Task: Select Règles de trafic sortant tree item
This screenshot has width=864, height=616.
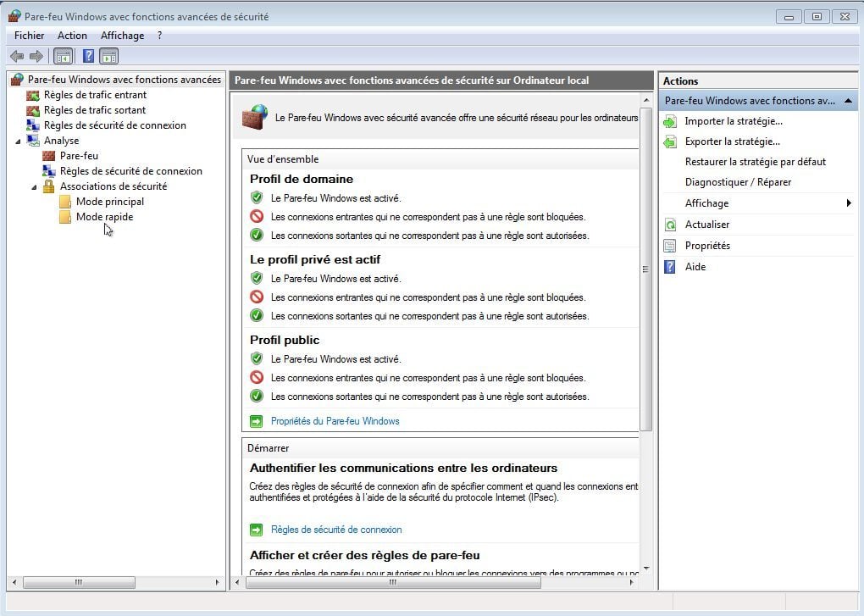Action: click(x=95, y=110)
